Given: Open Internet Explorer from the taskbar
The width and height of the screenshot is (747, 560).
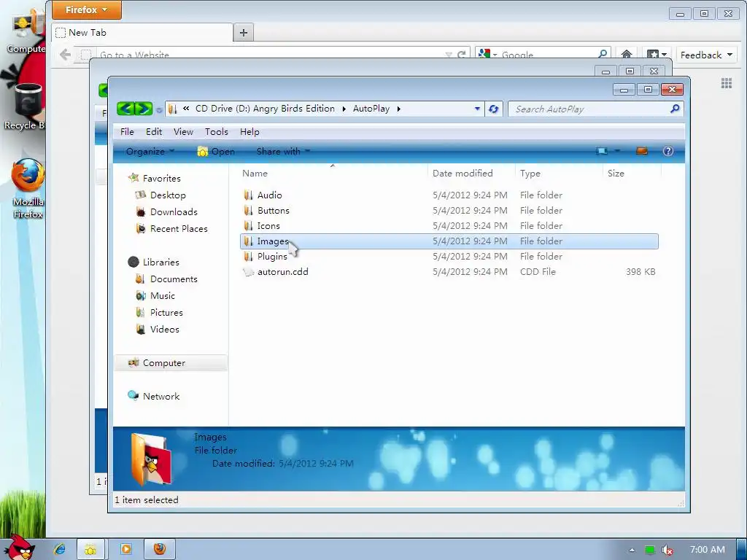Looking at the screenshot, I should point(60,550).
